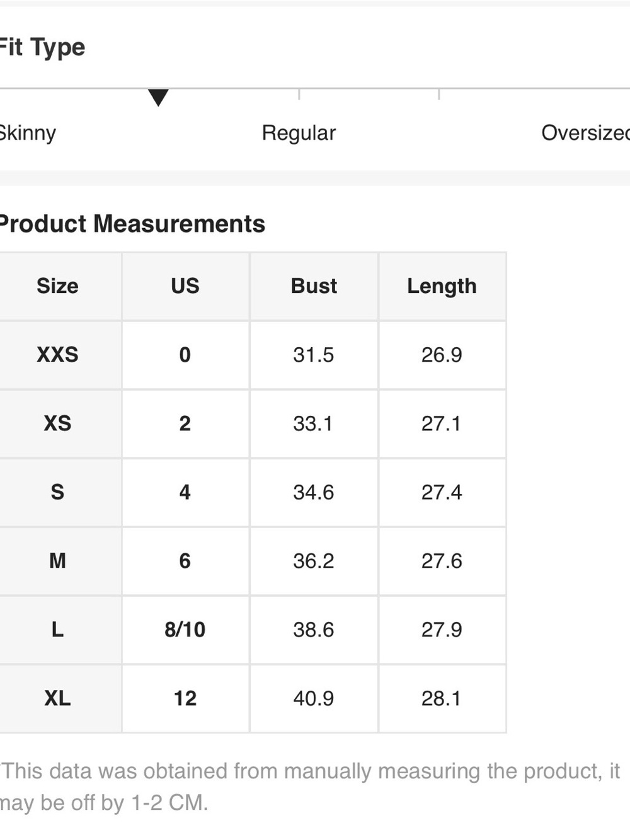Select the Regular fit label

[x=299, y=133]
